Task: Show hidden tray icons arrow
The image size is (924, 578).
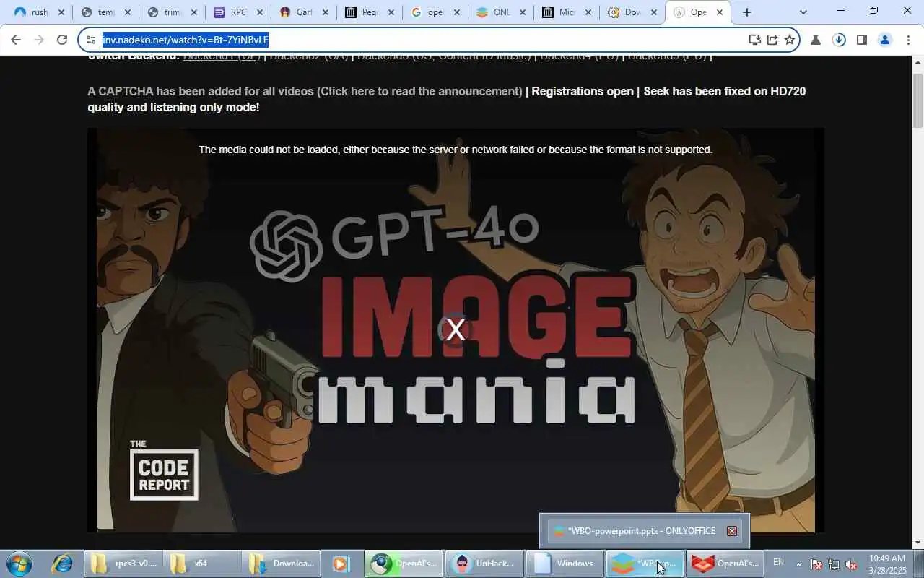Action: (x=798, y=564)
